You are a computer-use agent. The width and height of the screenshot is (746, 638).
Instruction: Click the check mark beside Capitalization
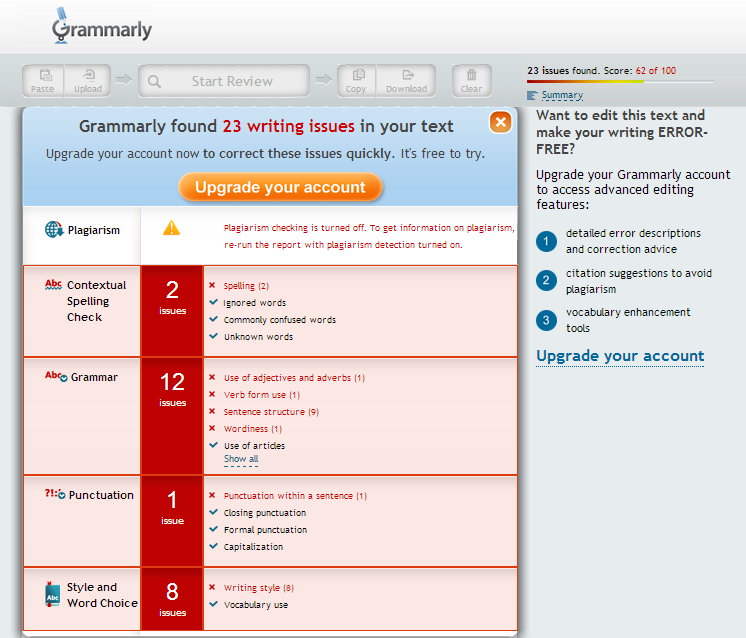point(214,546)
